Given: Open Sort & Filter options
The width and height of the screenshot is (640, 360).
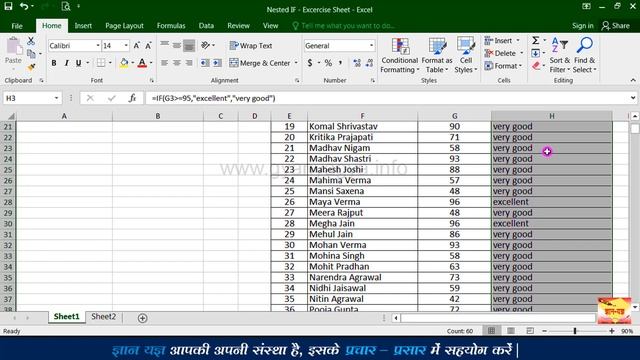Looking at the screenshot, I should (x=559, y=56).
